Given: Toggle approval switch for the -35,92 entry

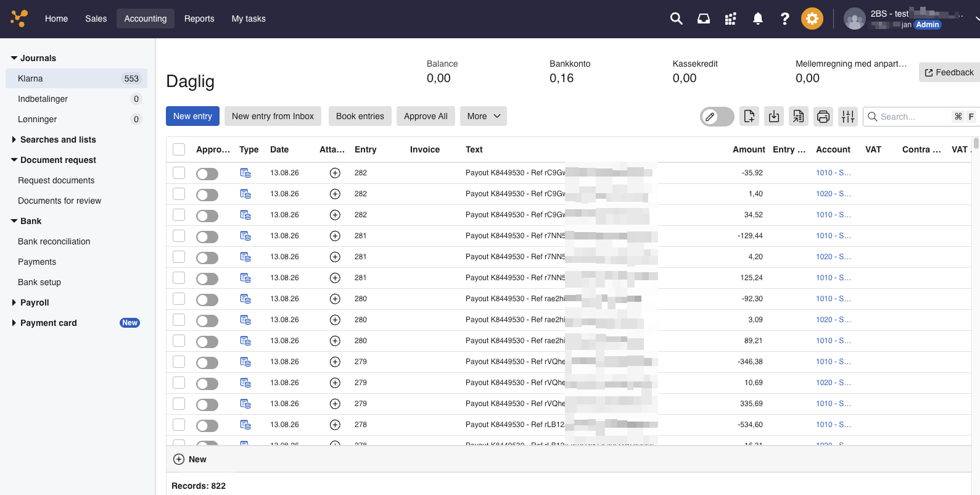Looking at the screenshot, I should pos(207,173).
